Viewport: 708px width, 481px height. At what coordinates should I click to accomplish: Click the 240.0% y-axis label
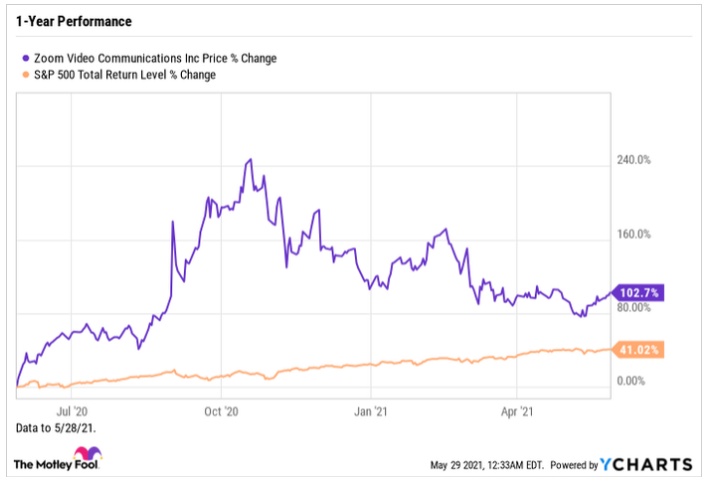[631, 160]
